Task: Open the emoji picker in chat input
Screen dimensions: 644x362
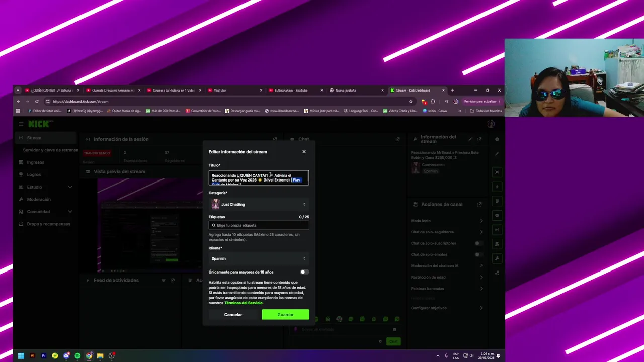Action: tap(394, 329)
